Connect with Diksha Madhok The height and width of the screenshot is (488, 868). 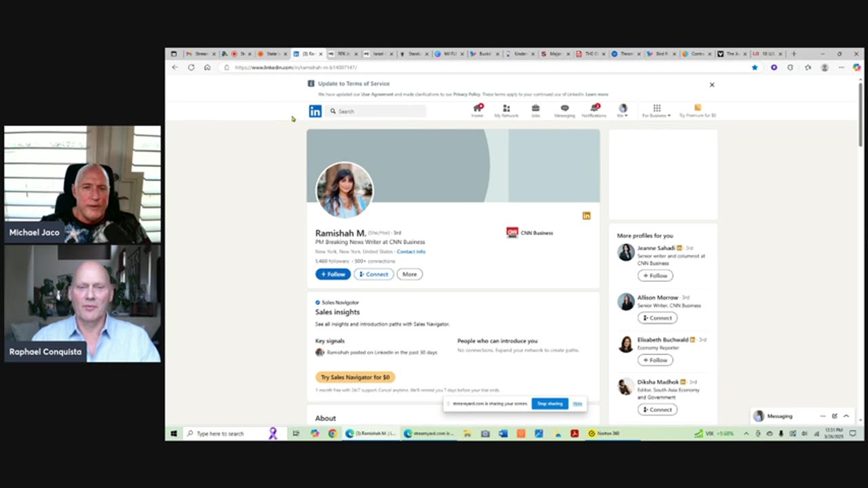[657, 410]
